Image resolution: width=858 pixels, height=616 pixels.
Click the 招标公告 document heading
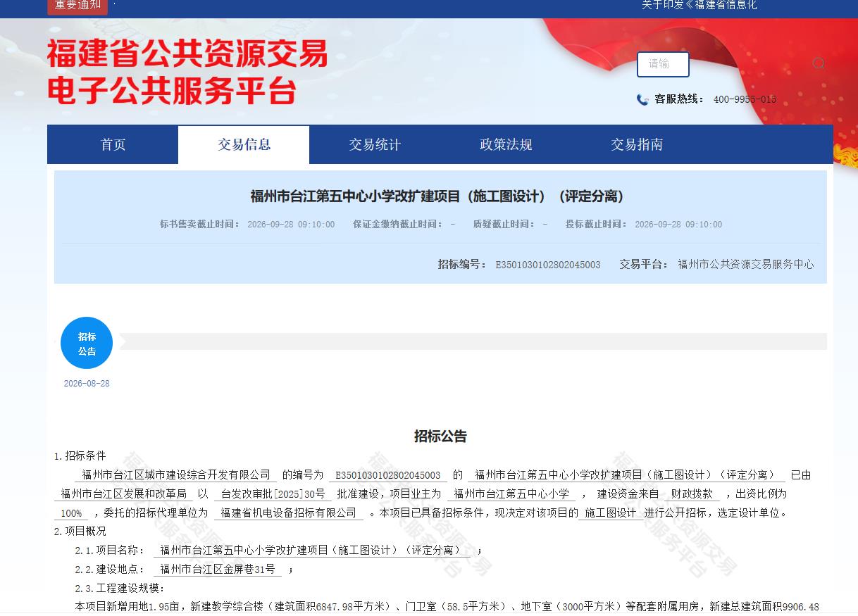pos(440,436)
